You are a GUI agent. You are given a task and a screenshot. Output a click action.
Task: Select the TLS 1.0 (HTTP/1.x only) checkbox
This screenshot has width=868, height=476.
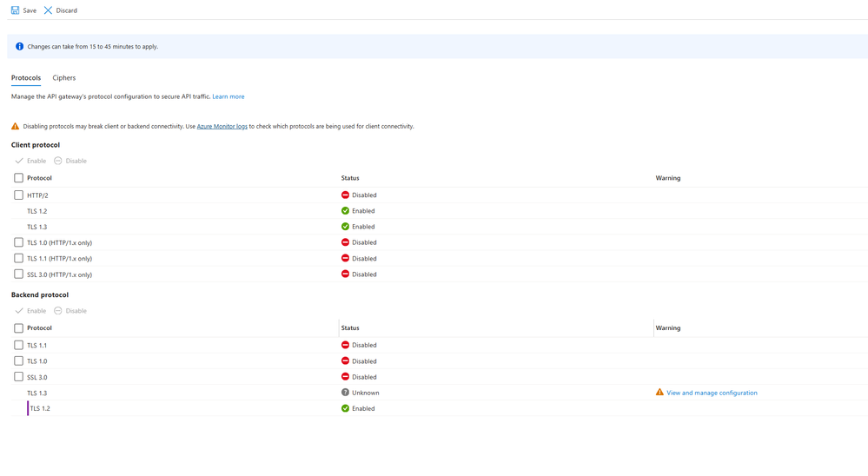tap(18, 242)
